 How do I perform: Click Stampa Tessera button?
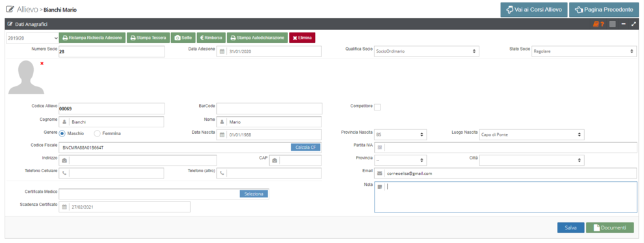pos(148,38)
